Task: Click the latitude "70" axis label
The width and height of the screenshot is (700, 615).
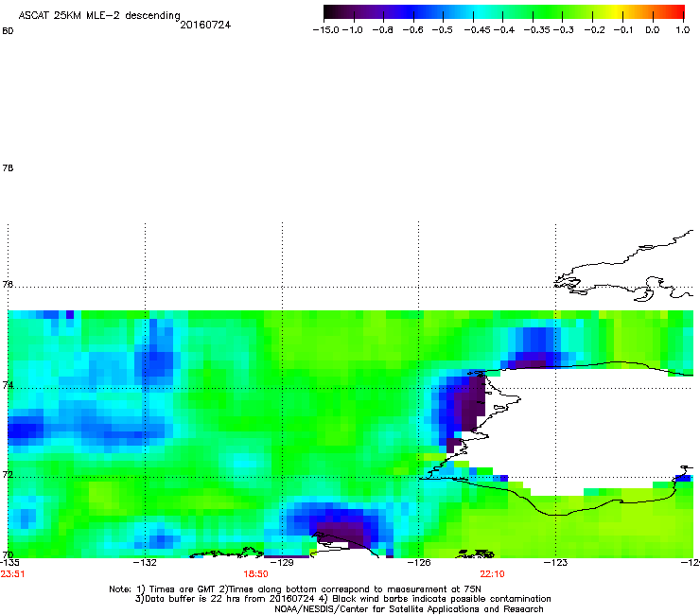Action: [x=8, y=554]
